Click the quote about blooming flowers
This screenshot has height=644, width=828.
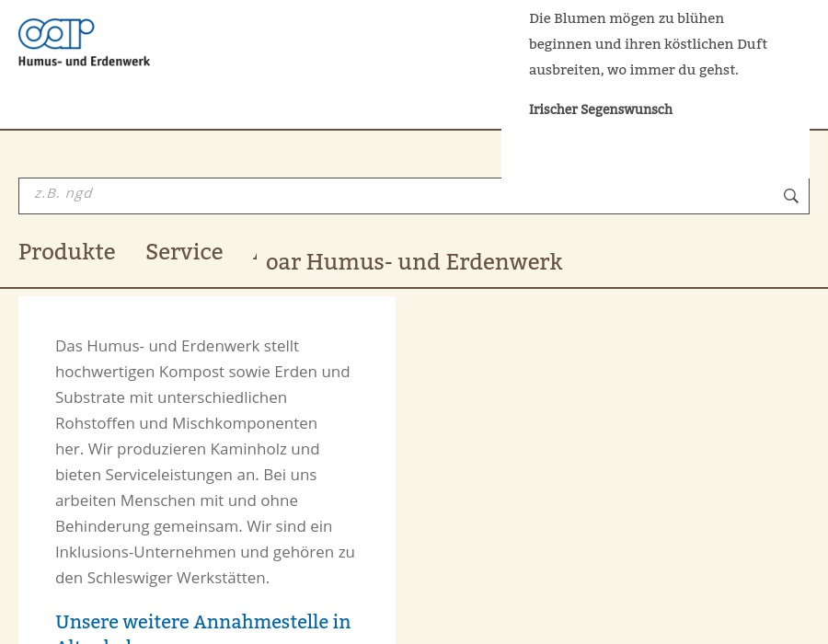pos(648,44)
